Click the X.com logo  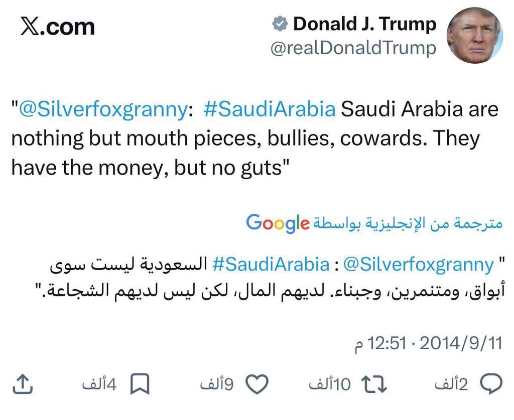pyautogui.click(x=57, y=27)
